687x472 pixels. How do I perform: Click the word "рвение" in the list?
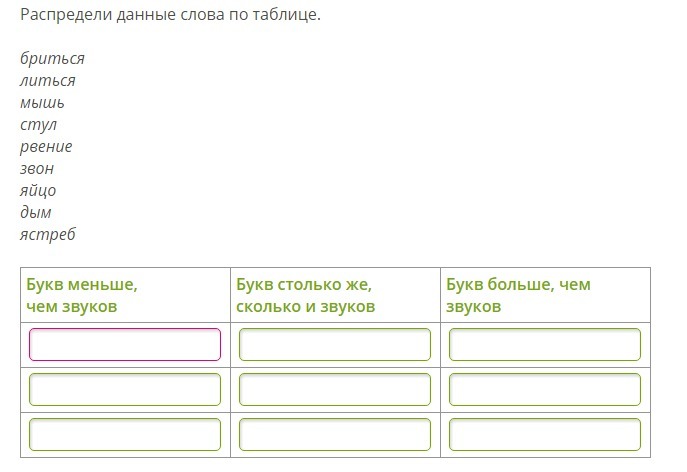[47, 146]
